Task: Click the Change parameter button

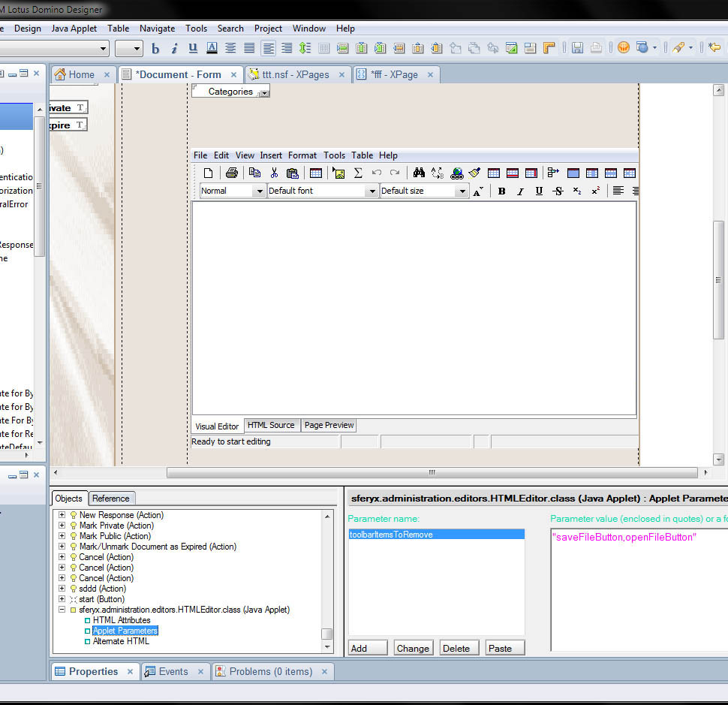Action: coord(414,649)
